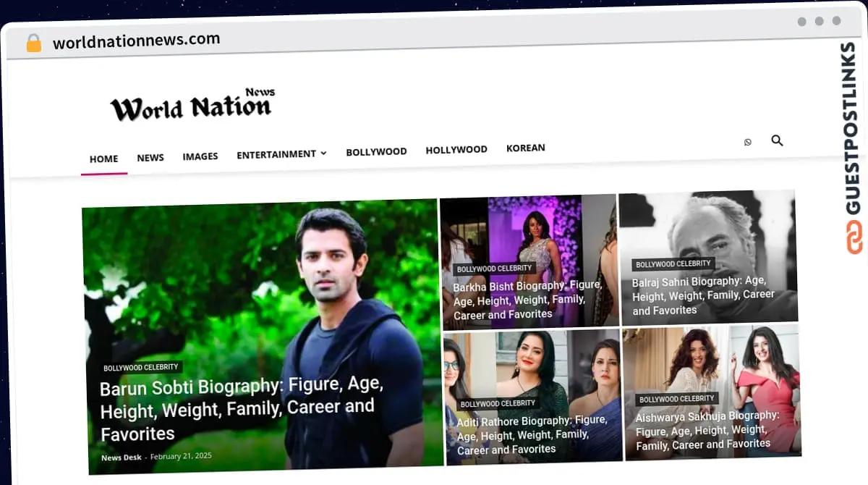The width and height of the screenshot is (868, 485).
Task: Click Bollywood Celebrity tag on Aishwarya Sakhuja
Action: [x=677, y=399]
